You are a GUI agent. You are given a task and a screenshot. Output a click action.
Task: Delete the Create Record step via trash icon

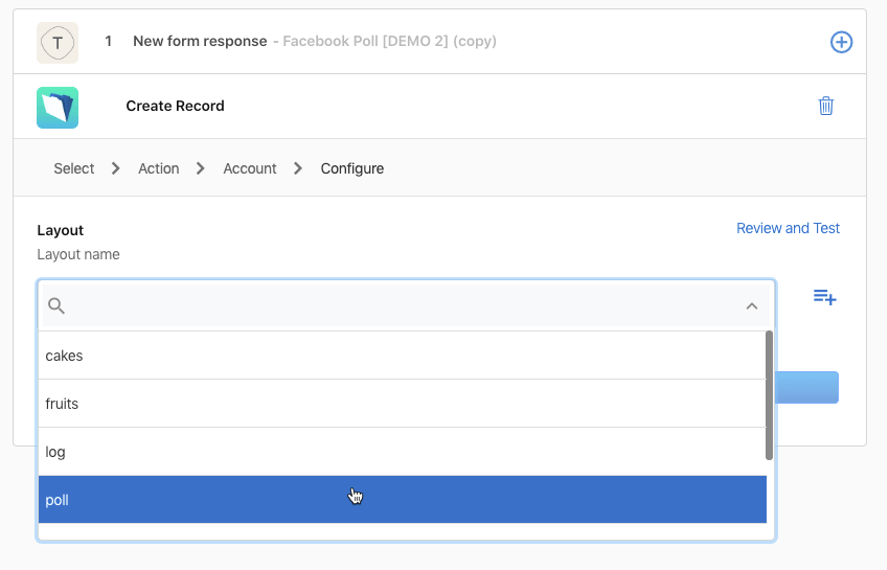(826, 106)
